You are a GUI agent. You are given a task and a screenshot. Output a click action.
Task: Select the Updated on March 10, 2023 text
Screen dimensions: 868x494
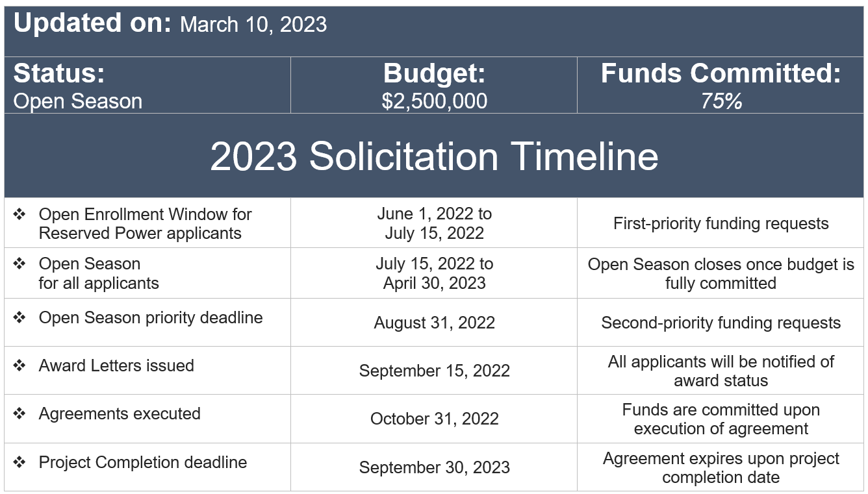pos(170,23)
